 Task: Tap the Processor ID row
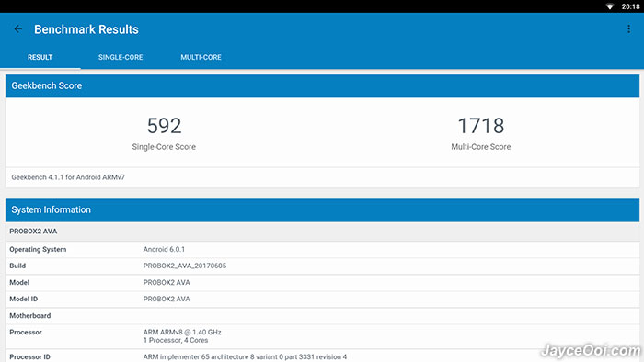322,356
